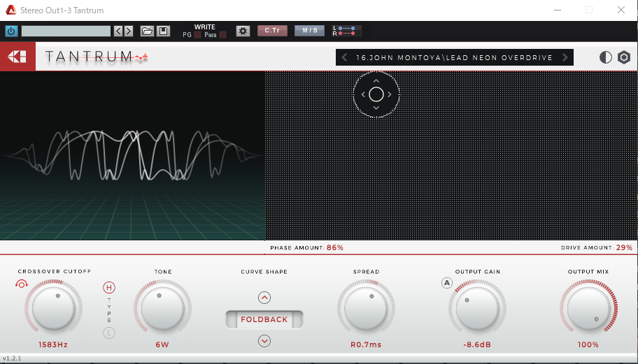Toggle the auto output gain A button
This screenshot has width=638, height=364.
coord(447,283)
